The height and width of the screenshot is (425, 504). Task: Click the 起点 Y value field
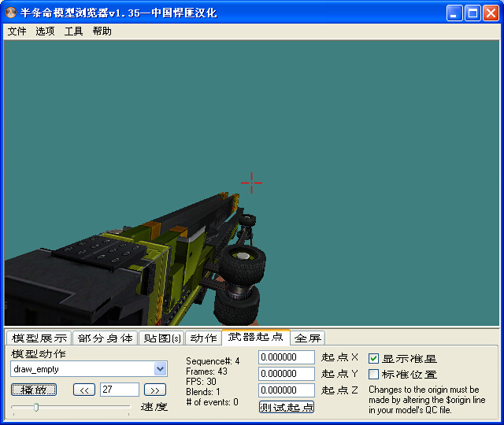point(287,374)
